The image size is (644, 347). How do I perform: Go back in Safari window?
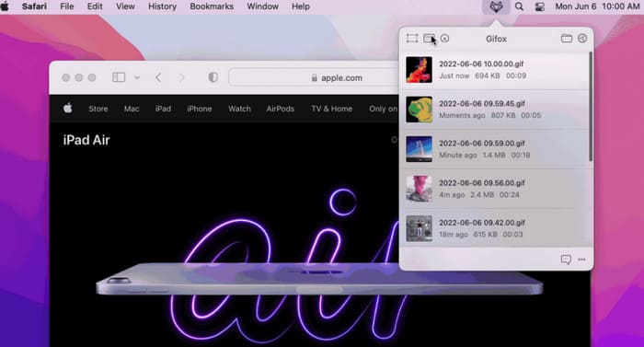click(158, 77)
